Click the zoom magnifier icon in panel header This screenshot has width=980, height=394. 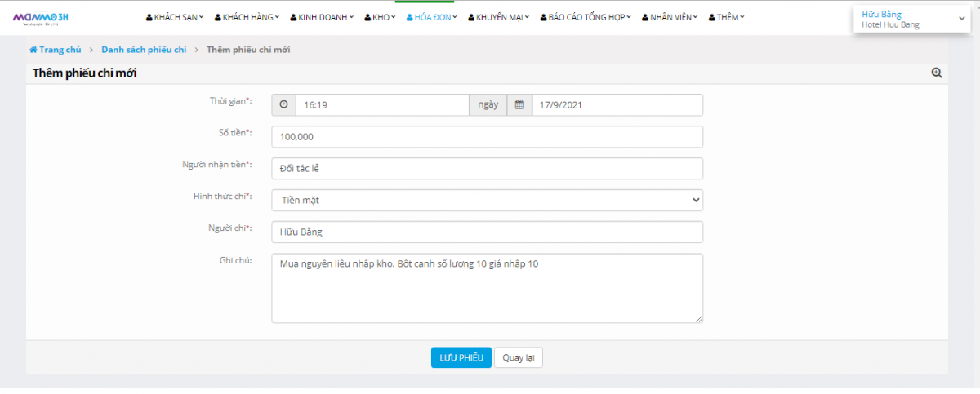[x=937, y=73]
